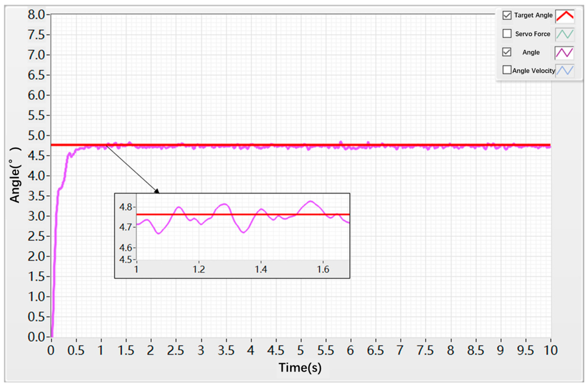Click the green Servo Force plot icon
Screen dimensions: 588x388
click(x=565, y=34)
